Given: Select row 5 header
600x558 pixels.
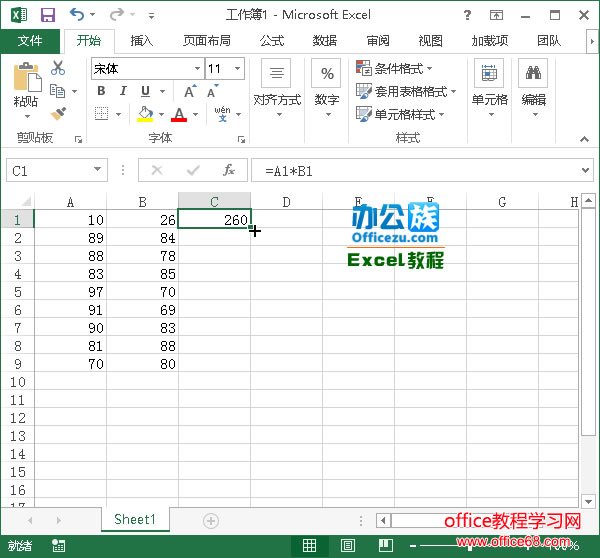Looking at the screenshot, I should click(18, 292).
